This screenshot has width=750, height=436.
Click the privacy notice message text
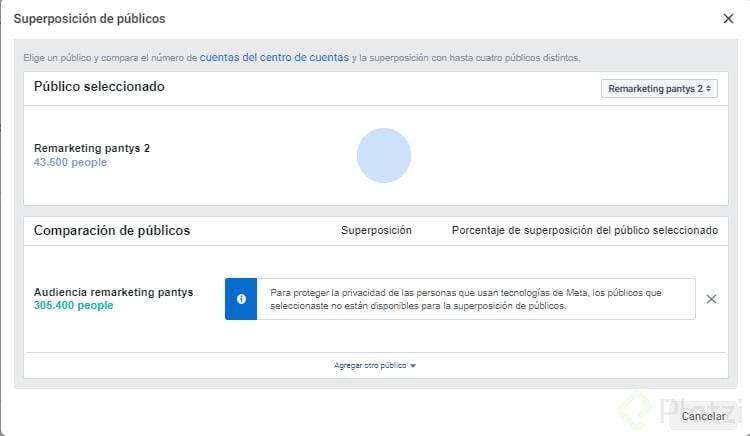click(x=466, y=299)
